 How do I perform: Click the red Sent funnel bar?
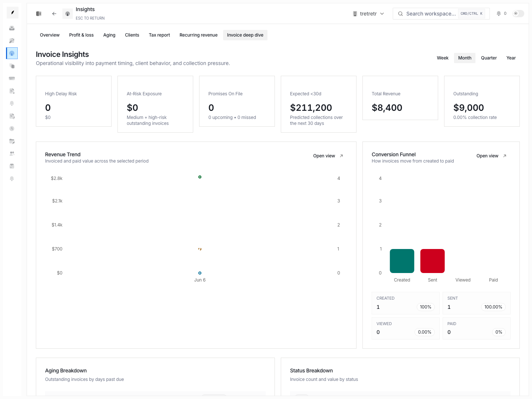coord(433,261)
